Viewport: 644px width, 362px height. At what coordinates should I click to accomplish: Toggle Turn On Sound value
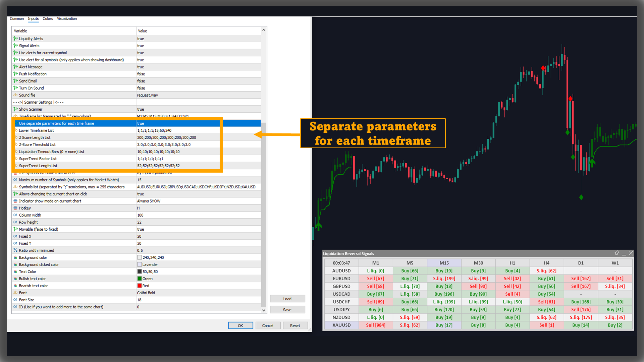coord(141,88)
